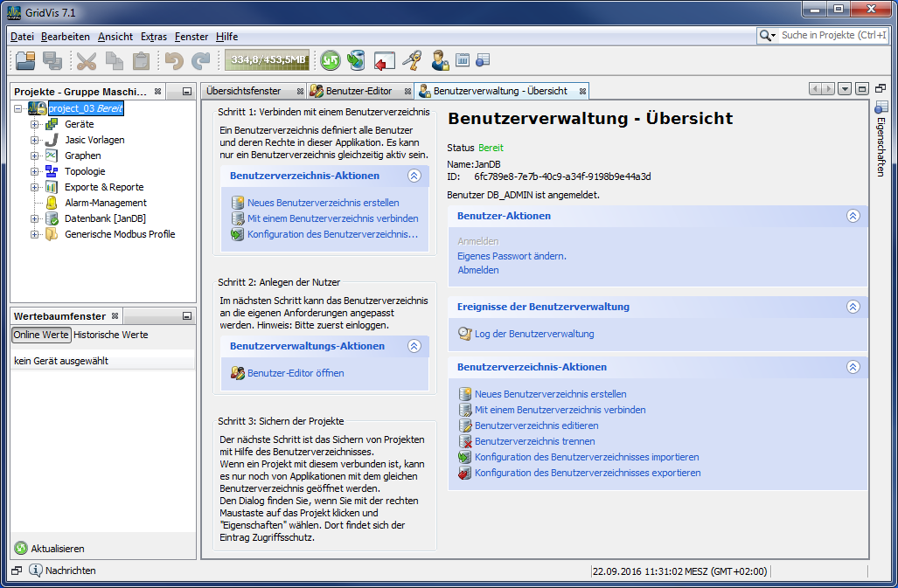
Task: Expand the Jasic Vorlagen tree node
Action: (x=34, y=140)
